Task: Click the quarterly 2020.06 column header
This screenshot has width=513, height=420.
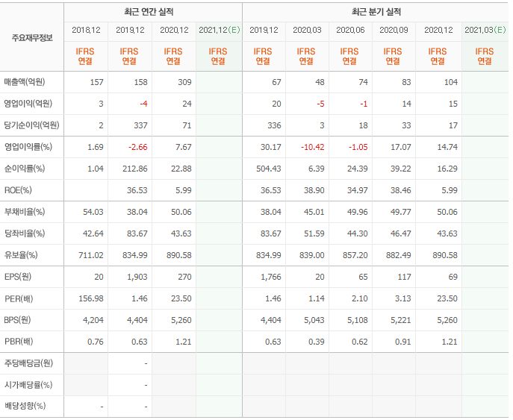Action: pyautogui.click(x=350, y=30)
